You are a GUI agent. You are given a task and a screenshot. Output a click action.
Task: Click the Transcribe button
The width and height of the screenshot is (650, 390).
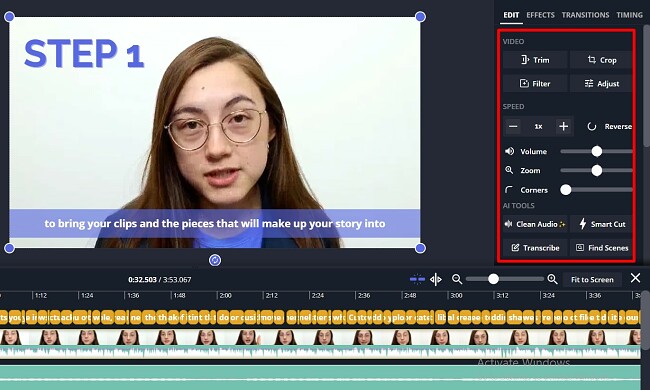[x=535, y=248]
